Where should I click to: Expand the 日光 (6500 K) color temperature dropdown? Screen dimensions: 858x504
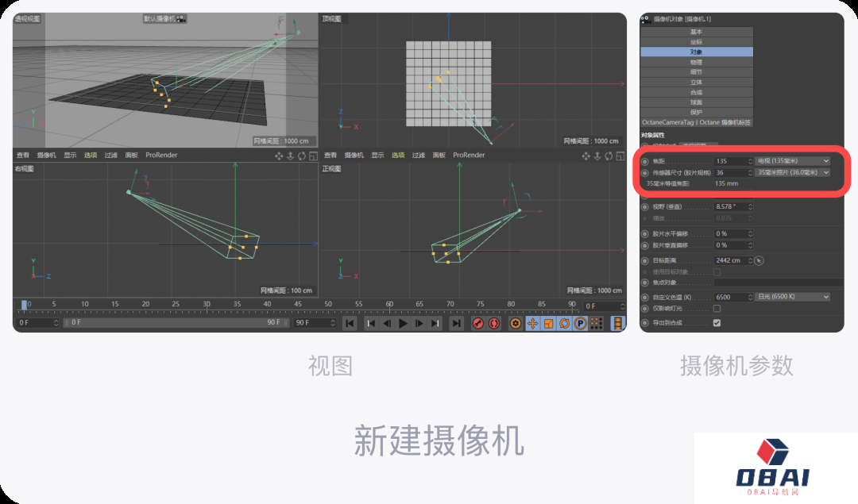[x=792, y=297]
